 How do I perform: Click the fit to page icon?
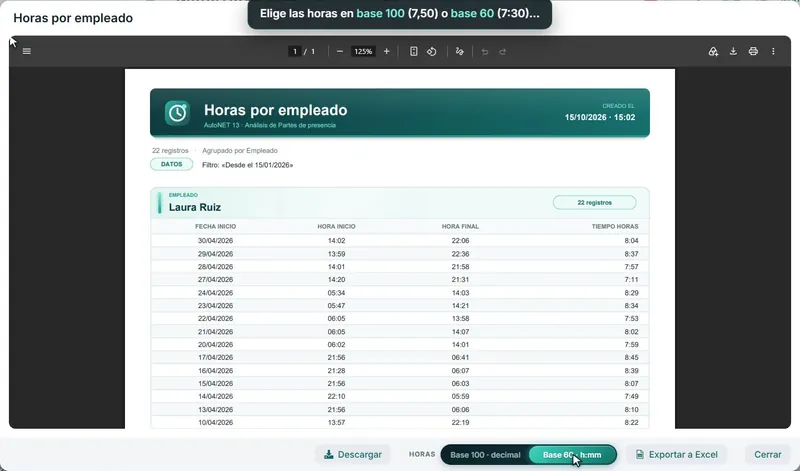(x=414, y=51)
